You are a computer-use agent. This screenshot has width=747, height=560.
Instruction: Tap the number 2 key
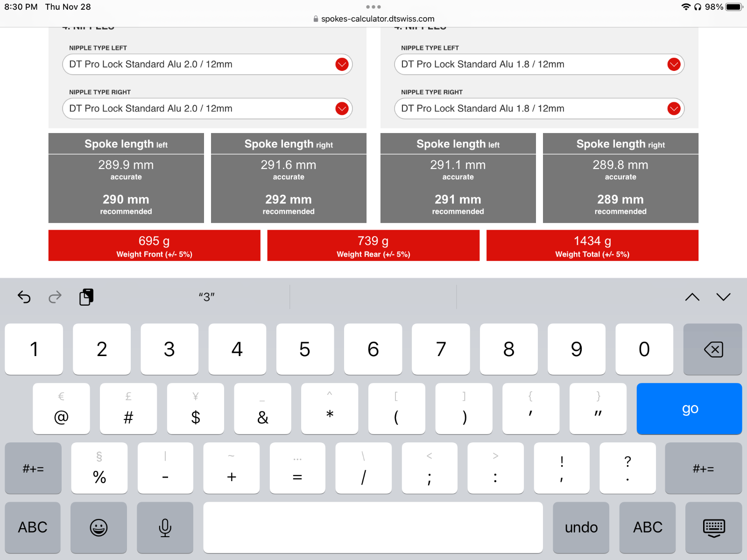pos(102,349)
